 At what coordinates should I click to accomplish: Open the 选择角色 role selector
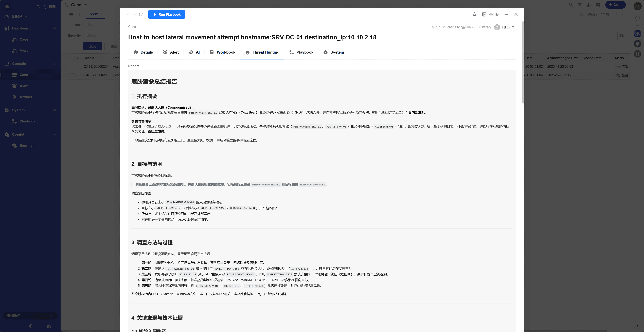pos(30,315)
